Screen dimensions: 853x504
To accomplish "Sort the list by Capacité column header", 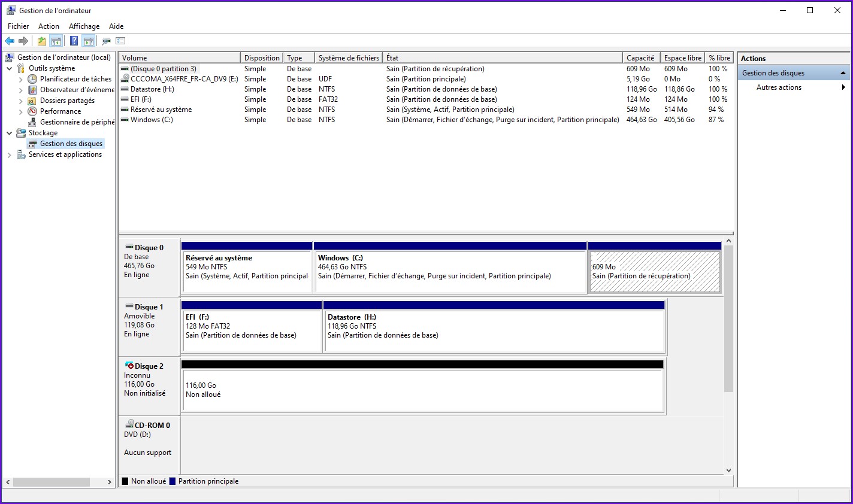I will [x=640, y=58].
